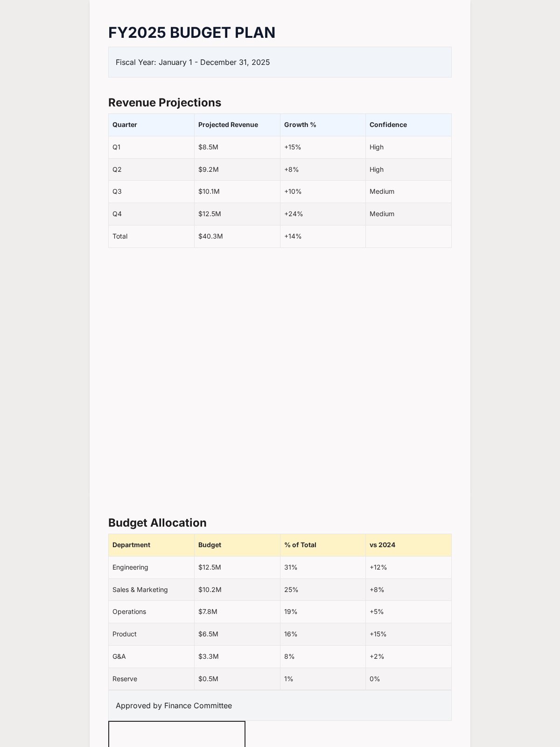Click the Q1 revenue cell $8.5M
The width and height of the screenshot is (560, 747).
coord(237,147)
